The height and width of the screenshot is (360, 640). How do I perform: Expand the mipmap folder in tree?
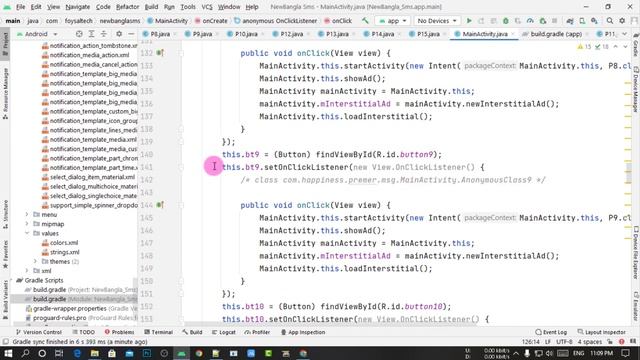27,224
